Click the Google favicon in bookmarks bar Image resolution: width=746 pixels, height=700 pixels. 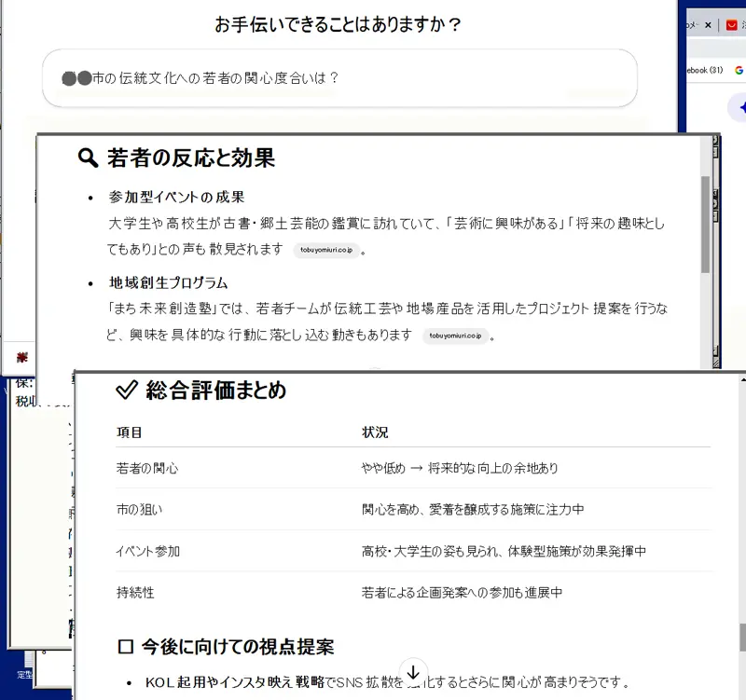739,70
